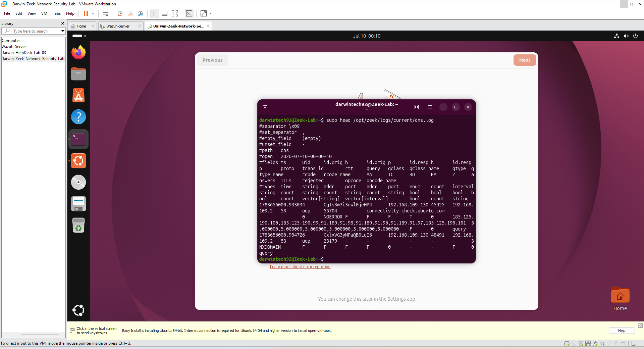
Task: Click the floppy drive status icon
Action: click(588, 343)
